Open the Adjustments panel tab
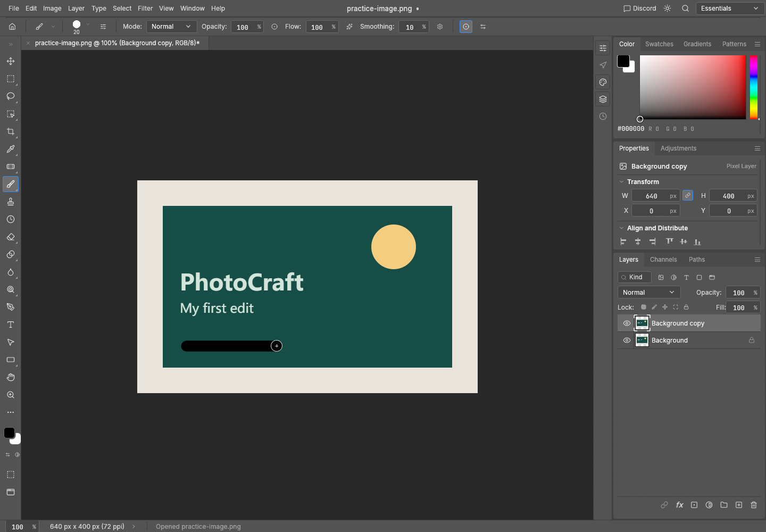Image resolution: width=766 pixels, height=532 pixels. 678,148
